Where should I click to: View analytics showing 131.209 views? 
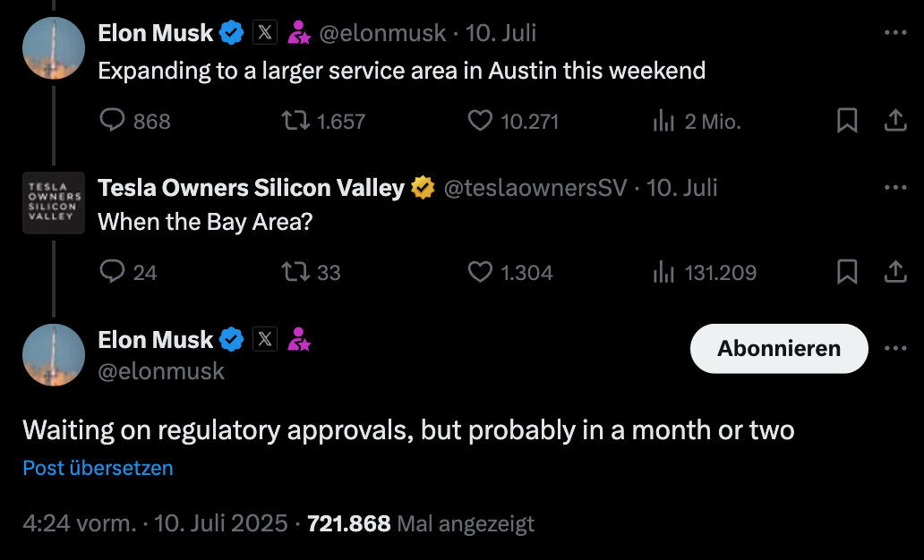(705, 271)
